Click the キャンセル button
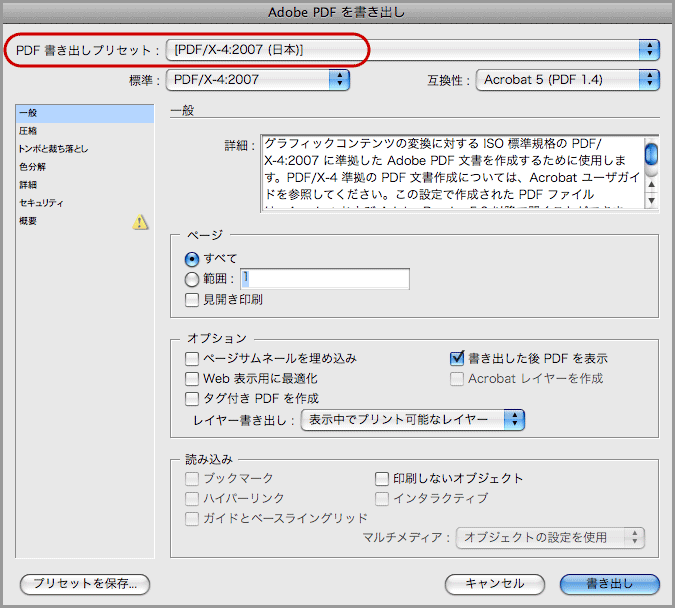Image resolution: width=675 pixels, height=608 pixels. tap(495, 584)
